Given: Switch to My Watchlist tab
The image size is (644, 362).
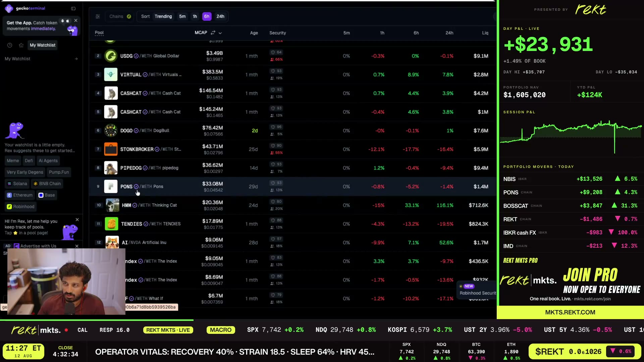Looking at the screenshot, I should (43, 45).
